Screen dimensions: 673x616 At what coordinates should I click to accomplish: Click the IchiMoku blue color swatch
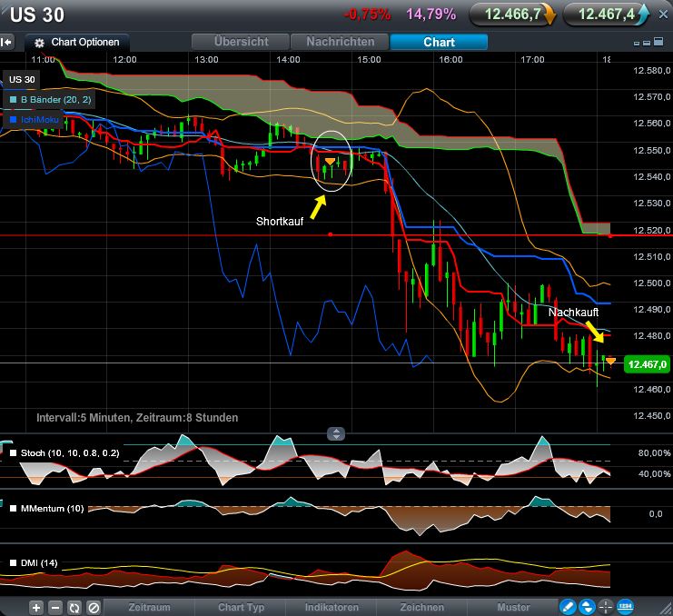(14, 119)
